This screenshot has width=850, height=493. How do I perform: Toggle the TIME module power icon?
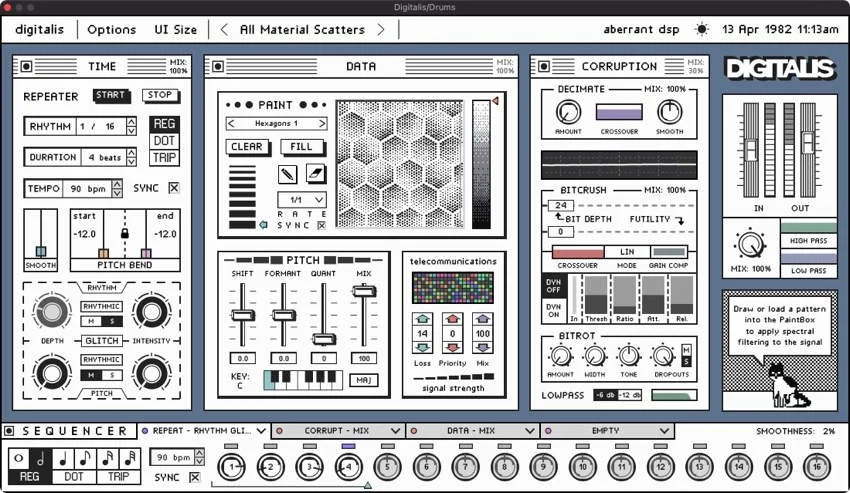click(x=27, y=66)
